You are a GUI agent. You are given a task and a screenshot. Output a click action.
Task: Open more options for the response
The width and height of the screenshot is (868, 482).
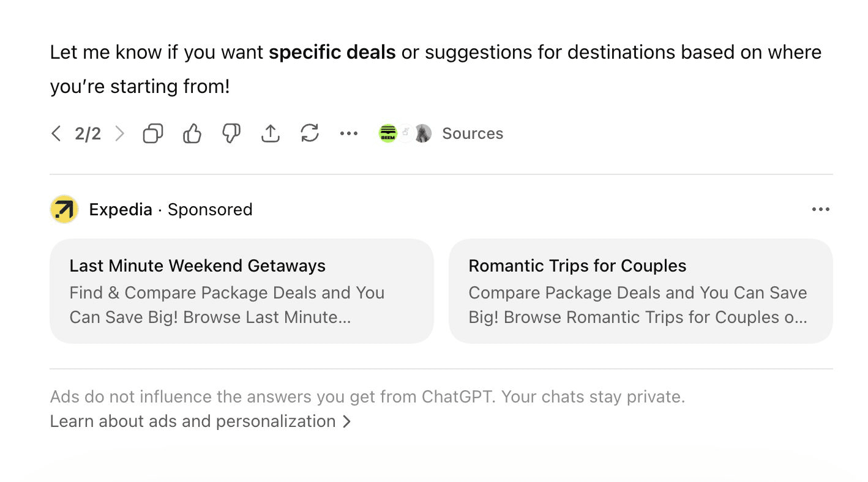pos(348,133)
